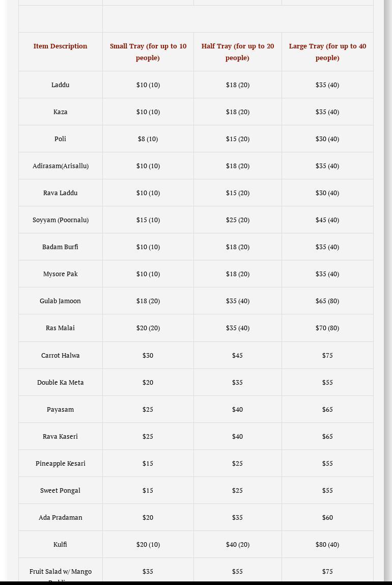Click the Large Tray column header
The image size is (392, 585).
tap(327, 51)
